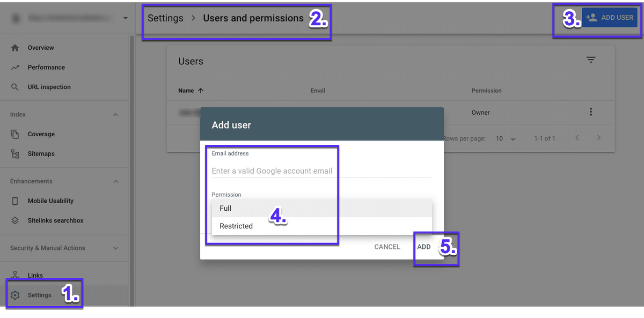The width and height of the screenshot is (644, 318).
Task: Open the Sitemaps page
Action: click(41, 154)
